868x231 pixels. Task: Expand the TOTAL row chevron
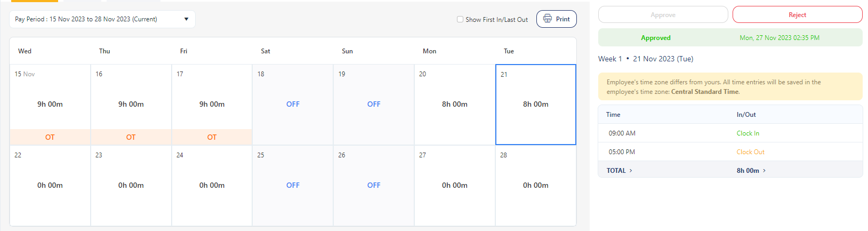pos(631,171)
